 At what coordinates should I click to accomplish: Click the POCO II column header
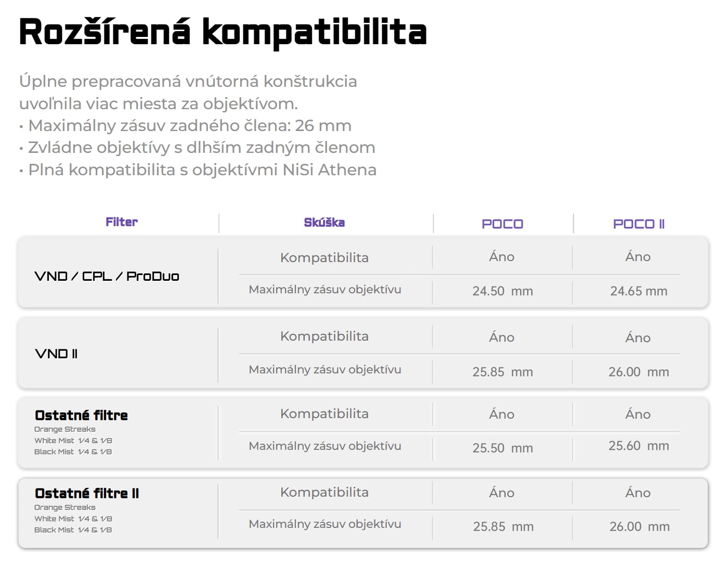pos(639,224)
